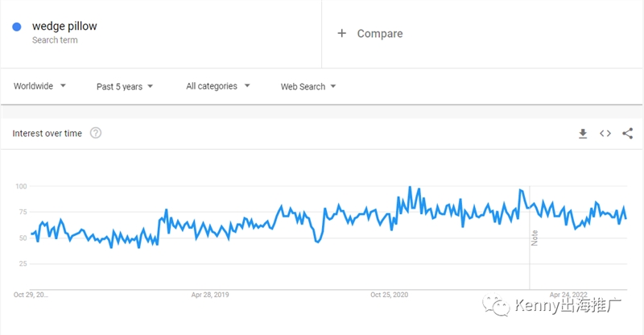Viewport: 644px width, 335px height.
Task: Share the Interest over time chart
Action: 628,133
